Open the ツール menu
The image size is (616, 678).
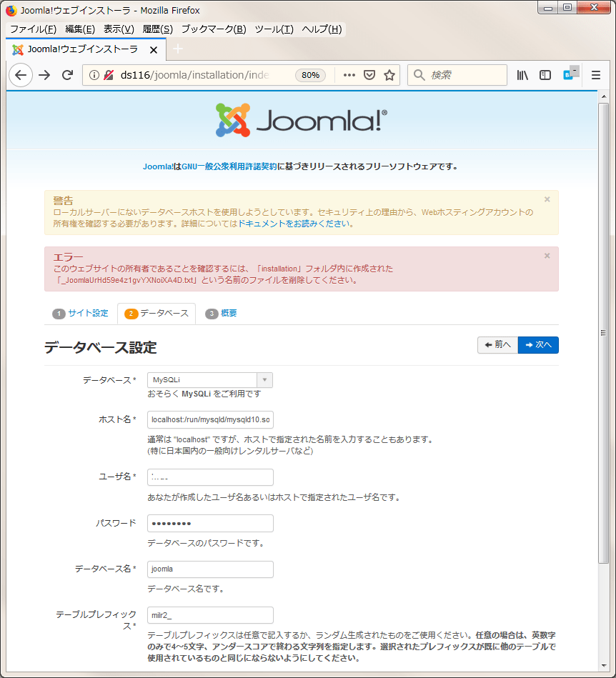point(274,29)
